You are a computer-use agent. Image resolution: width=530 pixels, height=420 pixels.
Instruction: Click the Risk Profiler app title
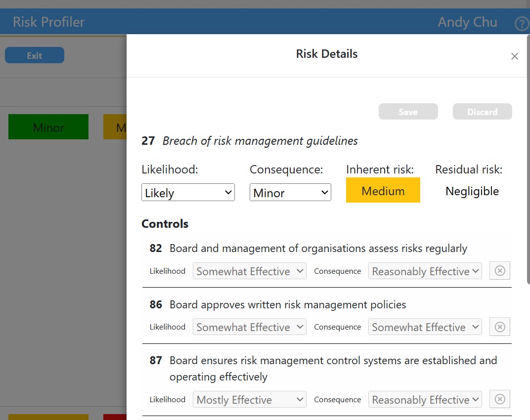(x=48, y=22)
